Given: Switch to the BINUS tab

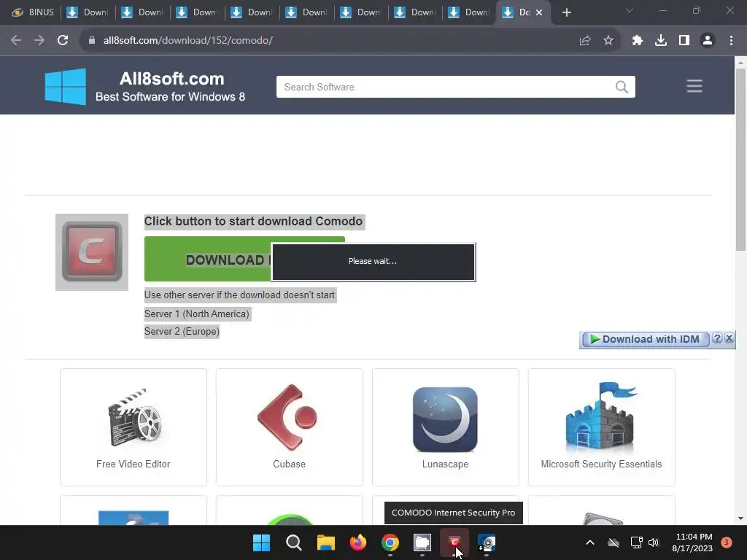Looking at the screenshot, I should [32, 12].
